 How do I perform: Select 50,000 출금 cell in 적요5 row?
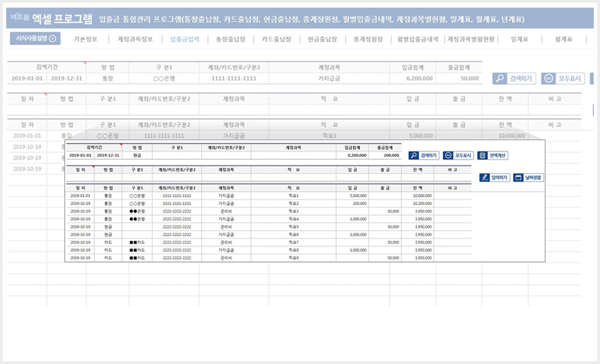[385, 227]
